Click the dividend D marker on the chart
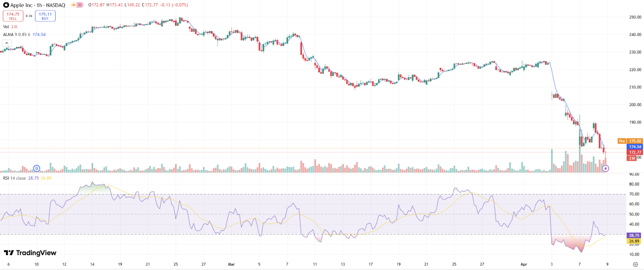This screenshot has height=270, width=644. pyautogui.click(x=37, y=168)
